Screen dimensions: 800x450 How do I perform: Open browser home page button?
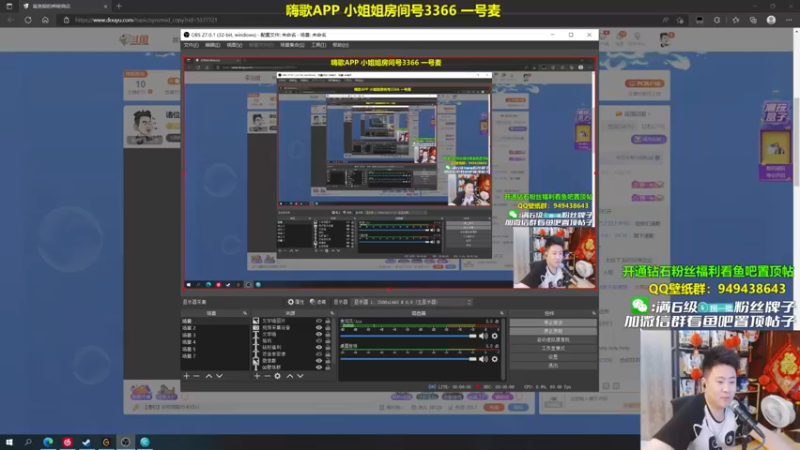(x=45, y=20)
